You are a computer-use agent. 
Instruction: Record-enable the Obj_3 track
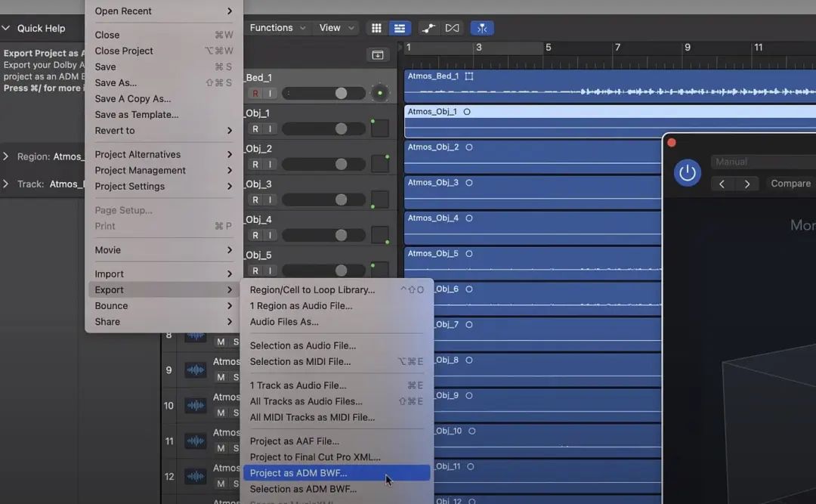(x=255, y=199)
